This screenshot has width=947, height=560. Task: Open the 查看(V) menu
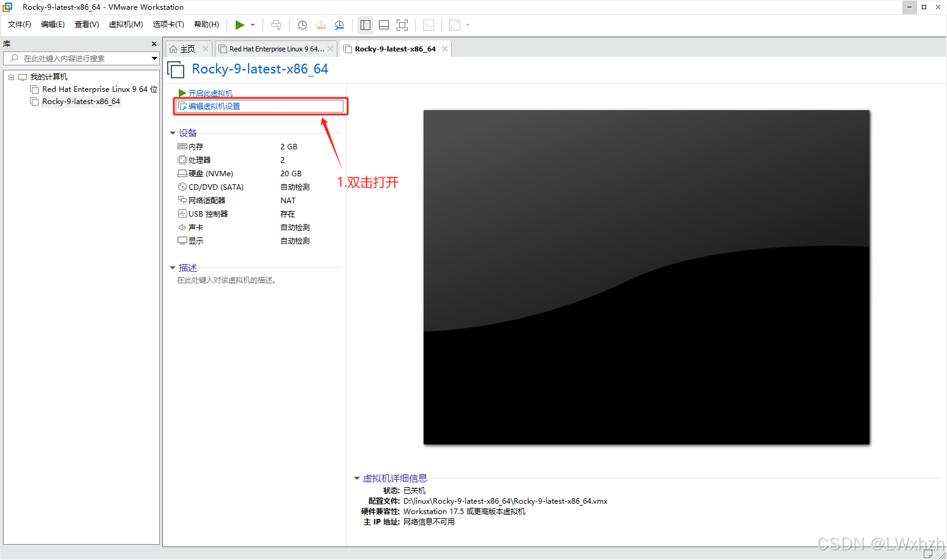[x=86, y=24]
